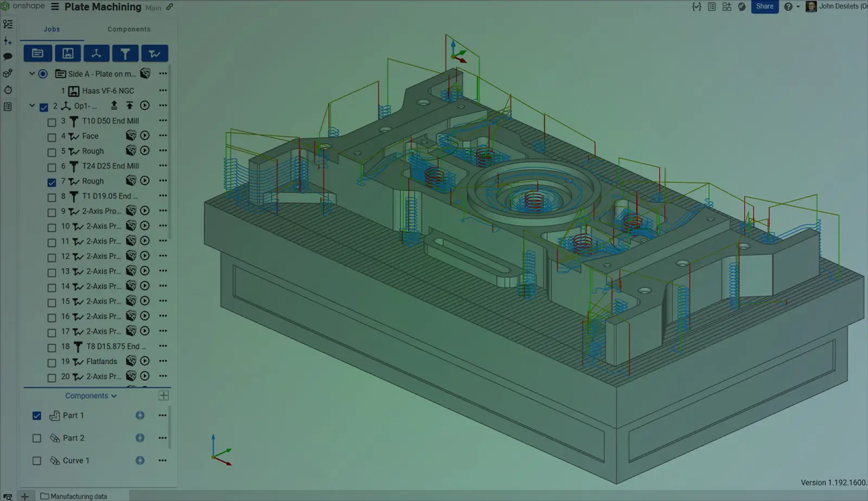Open the Help question mark icon
This screenshot has width=868, height=501.
788,7
